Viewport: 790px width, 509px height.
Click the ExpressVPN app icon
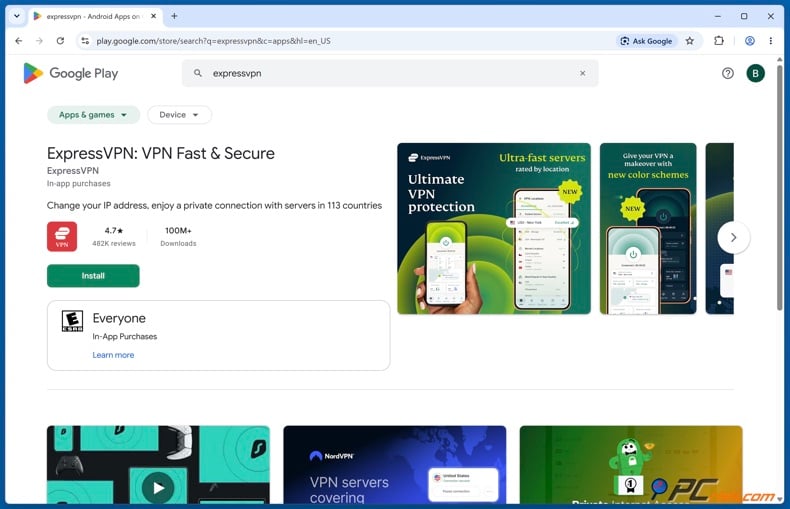pos(62,236)
